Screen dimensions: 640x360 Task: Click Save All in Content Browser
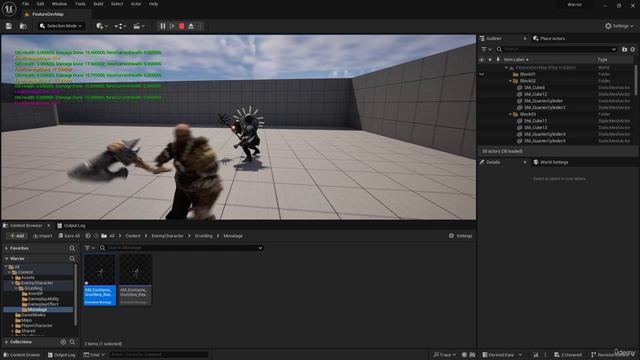tap(69, 236)
